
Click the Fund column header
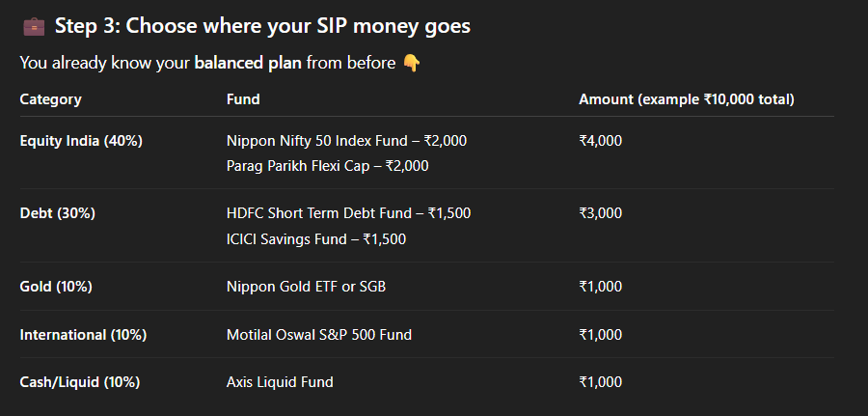(243, 99)
